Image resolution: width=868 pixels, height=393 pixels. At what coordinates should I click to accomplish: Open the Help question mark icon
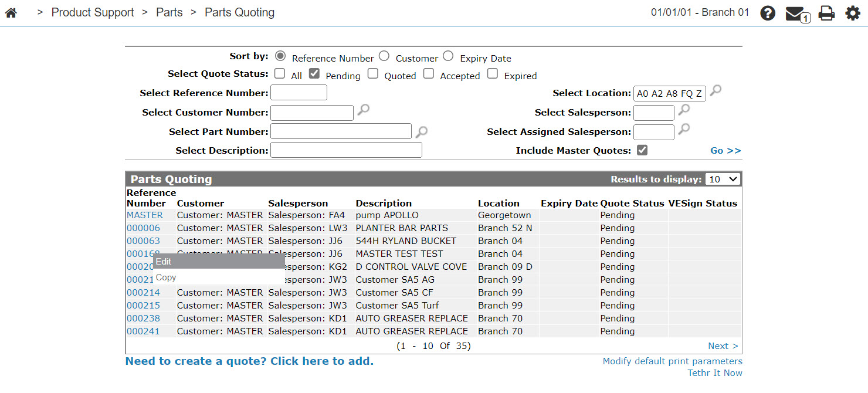coord(768,13)
